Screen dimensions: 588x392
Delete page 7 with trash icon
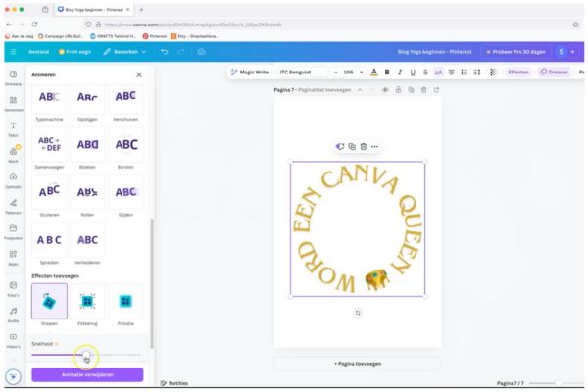click(423, 90)
